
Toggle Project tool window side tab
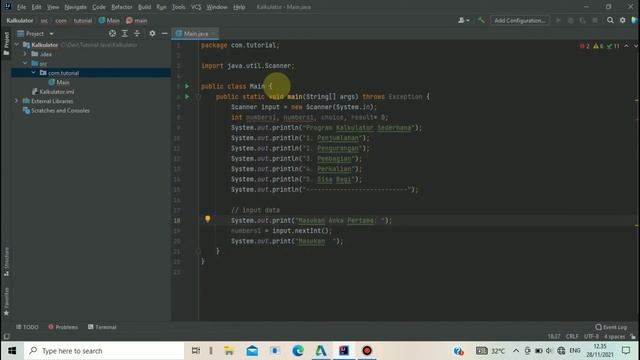[6, 43]
